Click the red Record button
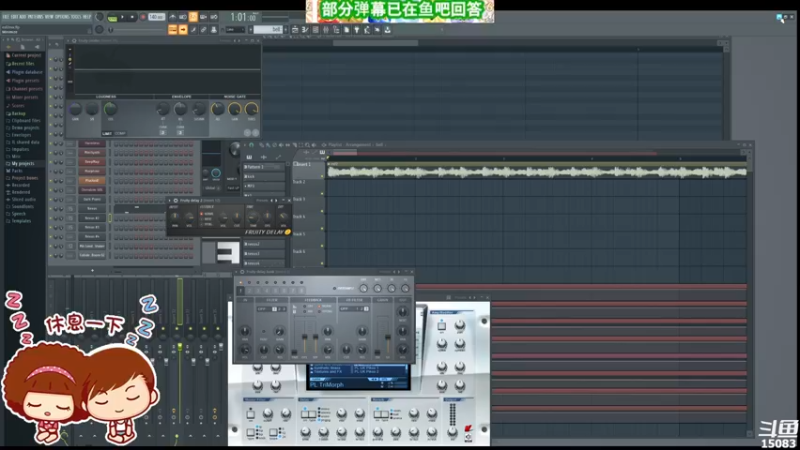 coord(142,17)
